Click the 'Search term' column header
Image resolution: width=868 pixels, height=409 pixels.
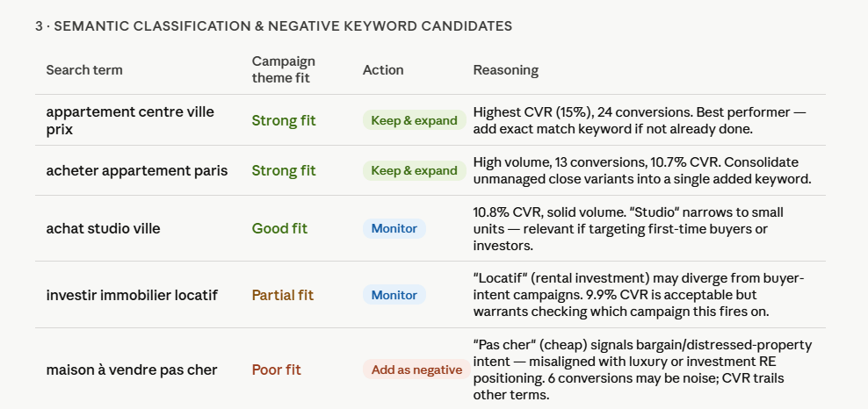click(x=84, y=70)
